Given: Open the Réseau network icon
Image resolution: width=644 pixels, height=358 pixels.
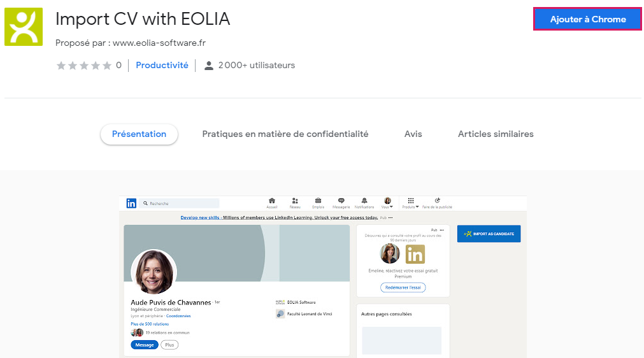Looking at the screenshot, I should [x=295, y=203].
